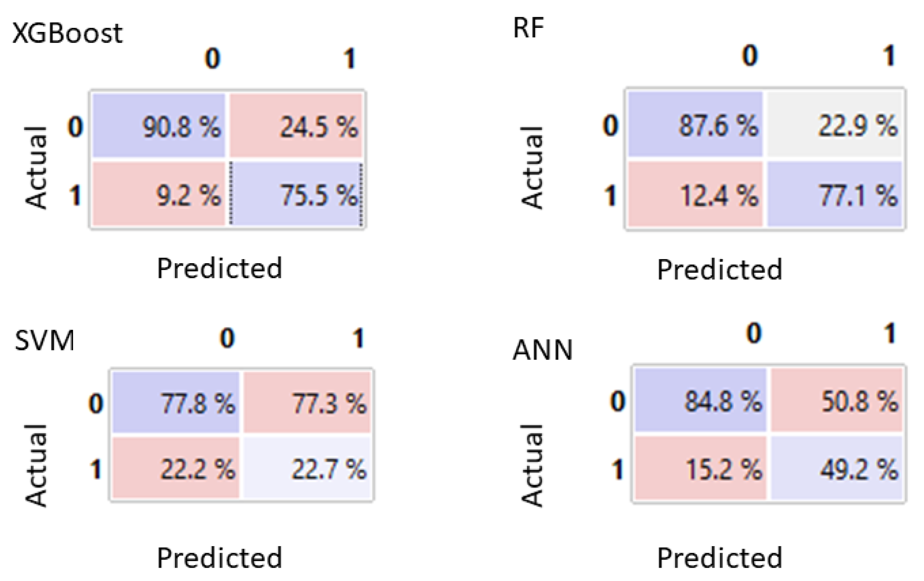Click the XGBoost matrix title
Screen dimensions: 924x581
point(68,33)
